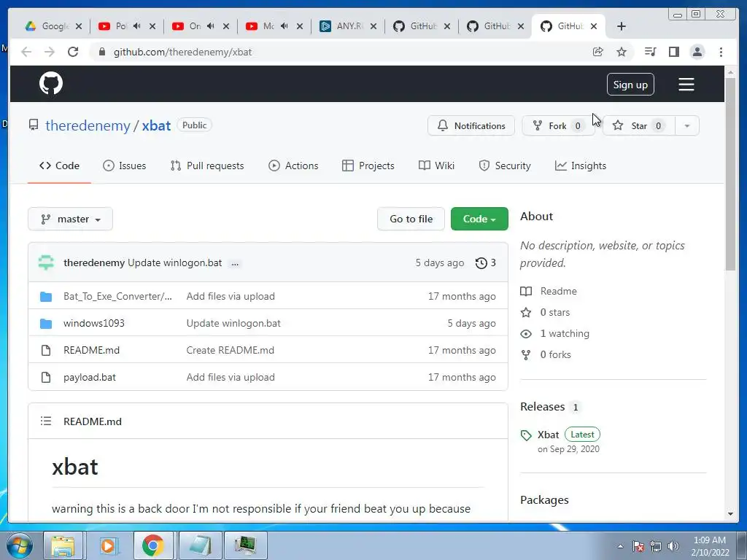Open the Releases heading link
This screenshot has width=747, height=560.
[542, 407]
